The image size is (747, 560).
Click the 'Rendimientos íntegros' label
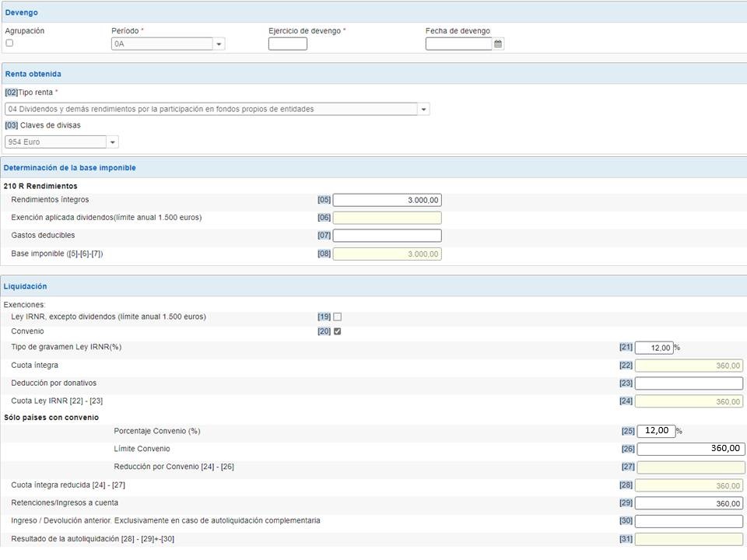coord(50,200)
